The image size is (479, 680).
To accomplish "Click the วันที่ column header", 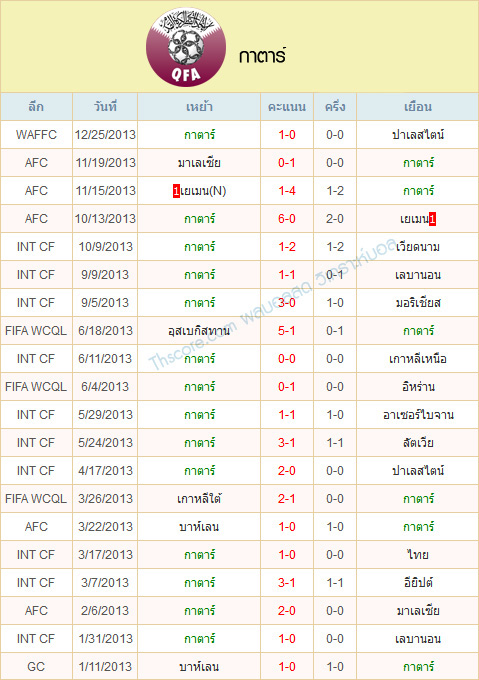I will [x=105, y=106].
